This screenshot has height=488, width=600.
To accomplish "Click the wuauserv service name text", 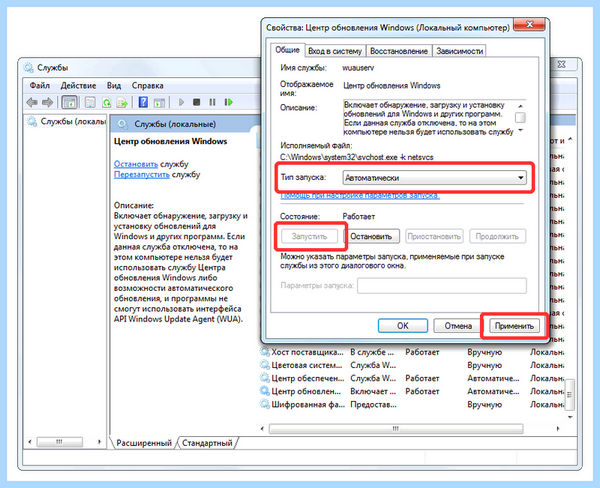I will (358, 68).
